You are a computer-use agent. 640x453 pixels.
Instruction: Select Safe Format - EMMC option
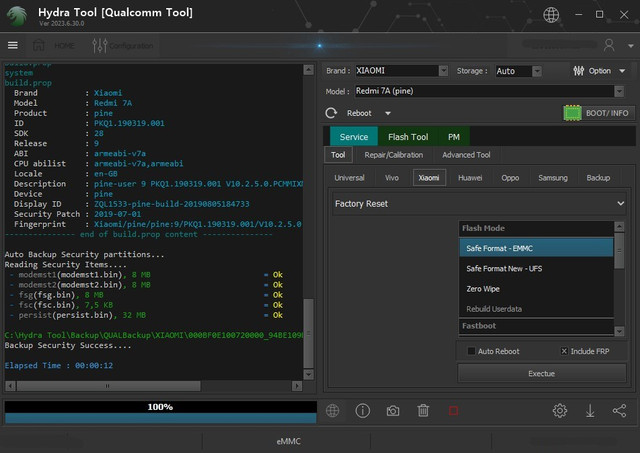536,248
